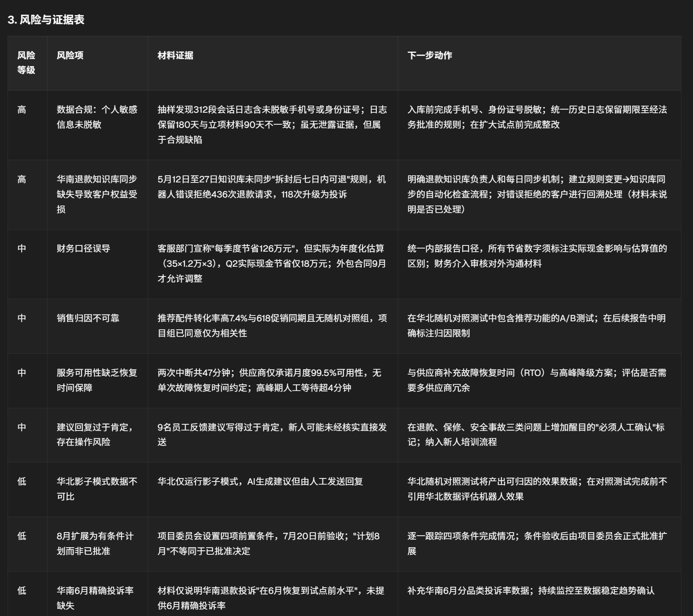Viewport: 693px width, 616px height.
Task: Click evidence cell starting "推荐配件转化率高7.4%"
Action: pyautogui.click(x=272, y=326)
